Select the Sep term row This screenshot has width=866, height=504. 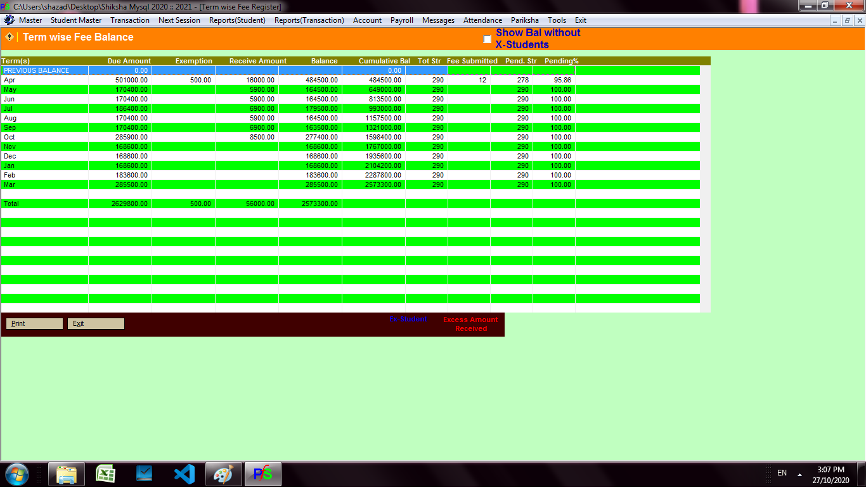tap(351, 127)
